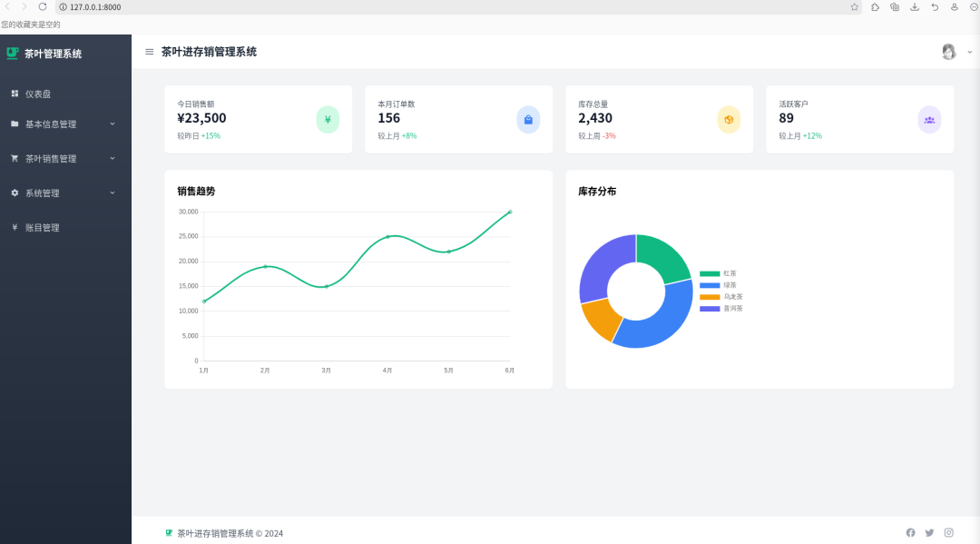Image resolution: width=980 pixels, height=544 pixels.
Task: Click the 茶叶进存销管理系统 © 2024 footer text
Action: point(230,533)
